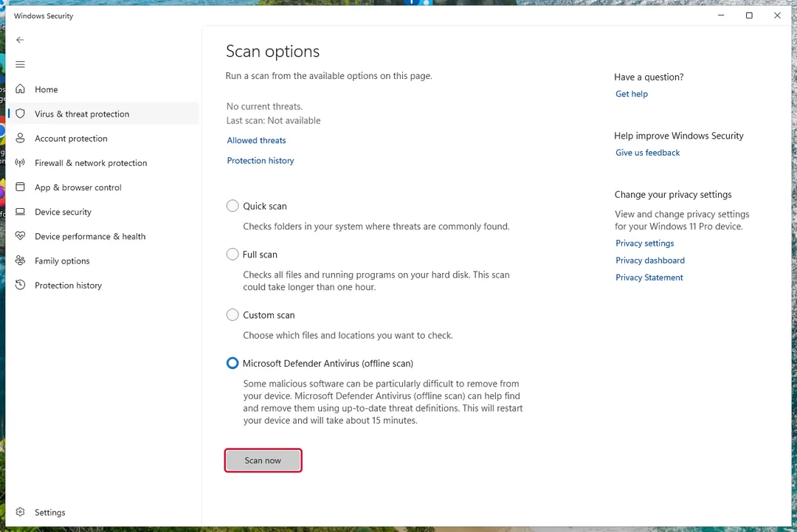Click the 'Scan options' page heading
The image size is (797, 532).
tap(272, 52)
